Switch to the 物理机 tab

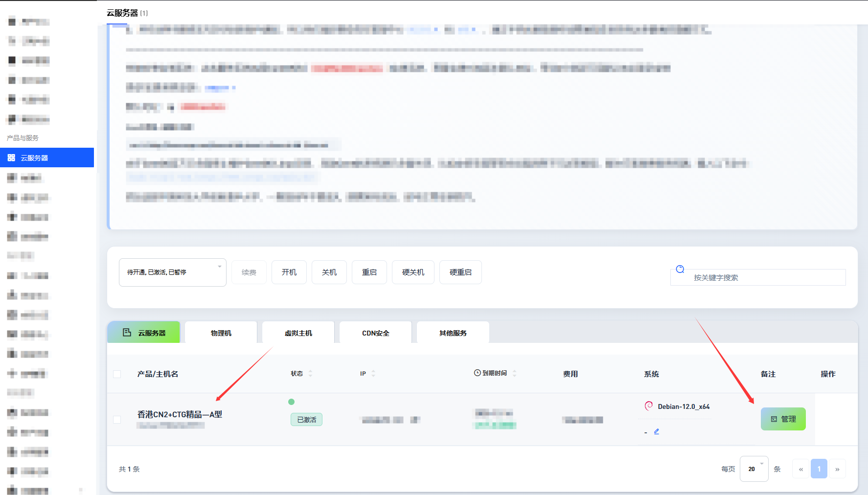coord(221,333)
